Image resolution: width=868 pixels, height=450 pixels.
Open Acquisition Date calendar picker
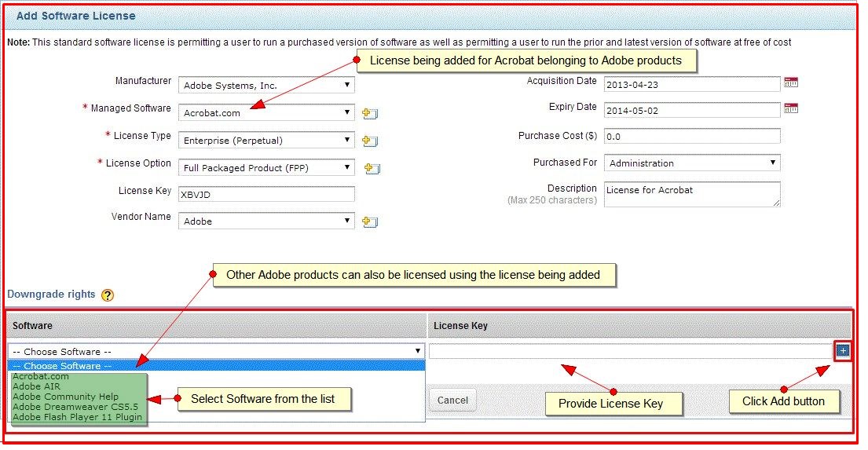[x=790, y=83]
